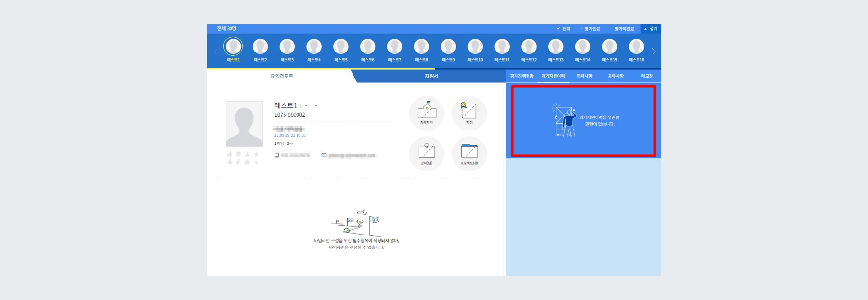The width and height of the screenshot is (868, 300).
Task: Switch to applicant 테스트8
Action: 421,47
